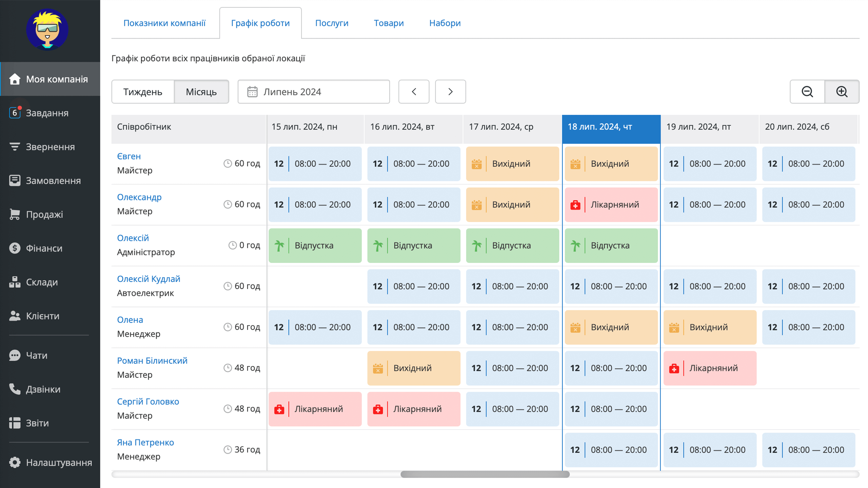The height and width of the screenshot is (488, 868).
Task: Click the user avatar picture
Action: point(47,30)
